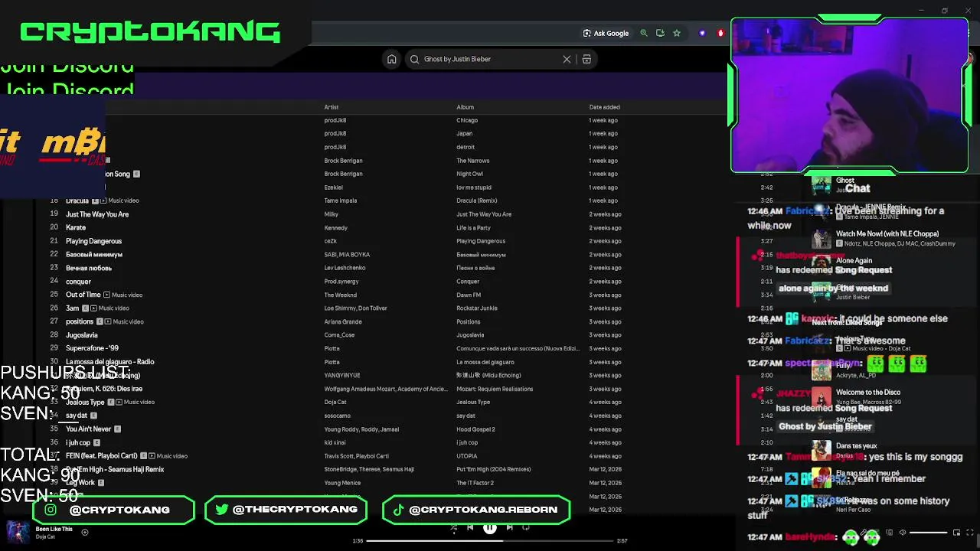980x551 pixels.
Task: Open 'Been Like This' album art thumbnail
Action: pos(18,533)
